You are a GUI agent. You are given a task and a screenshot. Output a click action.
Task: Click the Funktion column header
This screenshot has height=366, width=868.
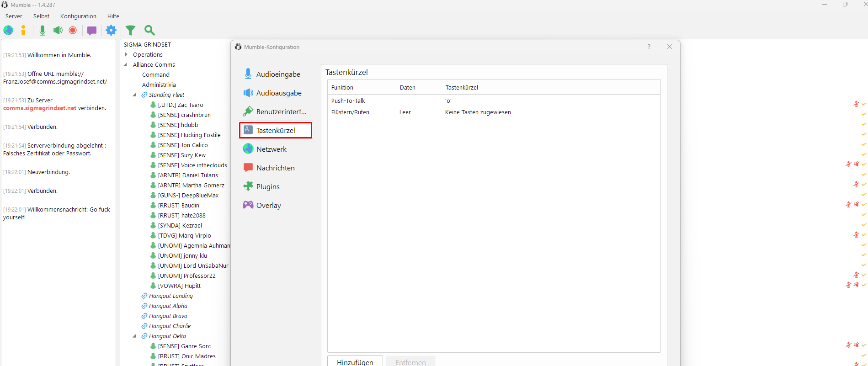click(x=342, y=87)
